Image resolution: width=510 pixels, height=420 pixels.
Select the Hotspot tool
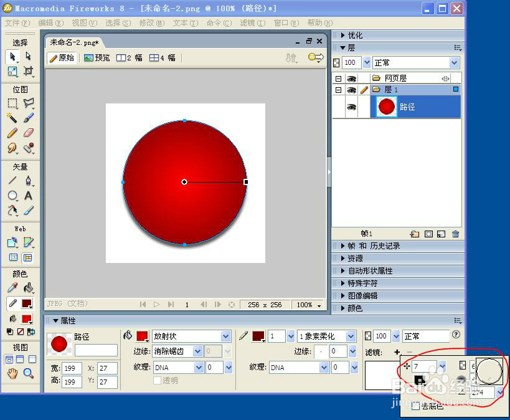pos(12,242)
